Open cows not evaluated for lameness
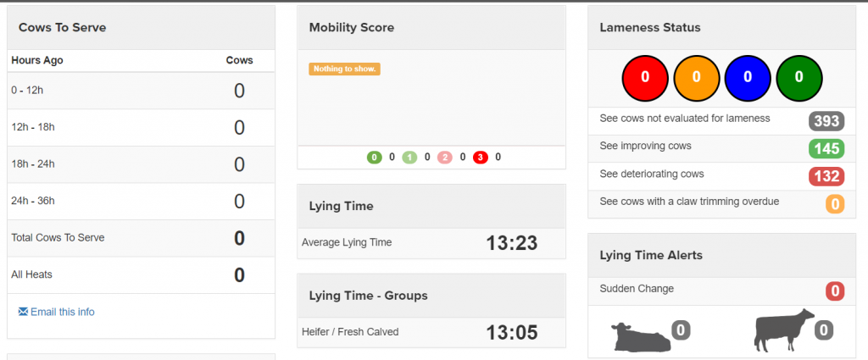Viewport: 868px width, 360px height. (x=684, y=119)
